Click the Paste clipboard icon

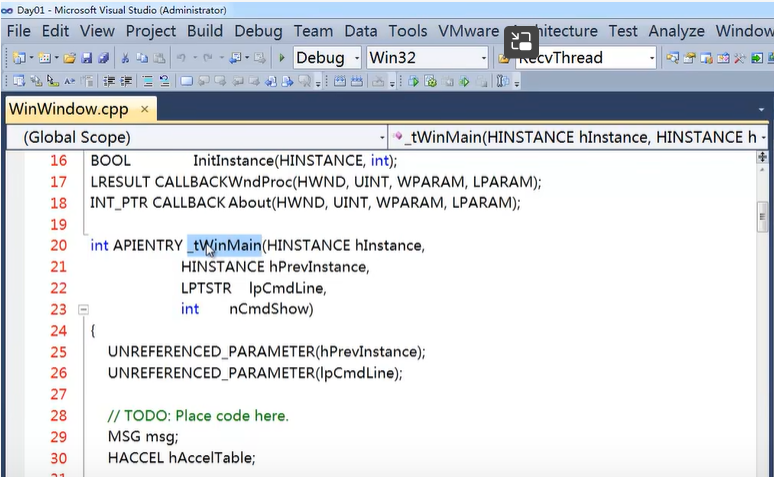[x=159, y=58]
